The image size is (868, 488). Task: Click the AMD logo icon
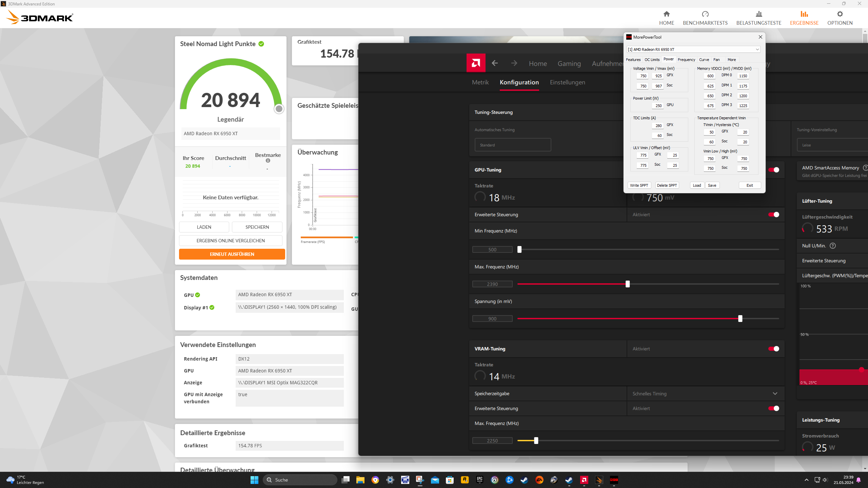click(476, 63)
